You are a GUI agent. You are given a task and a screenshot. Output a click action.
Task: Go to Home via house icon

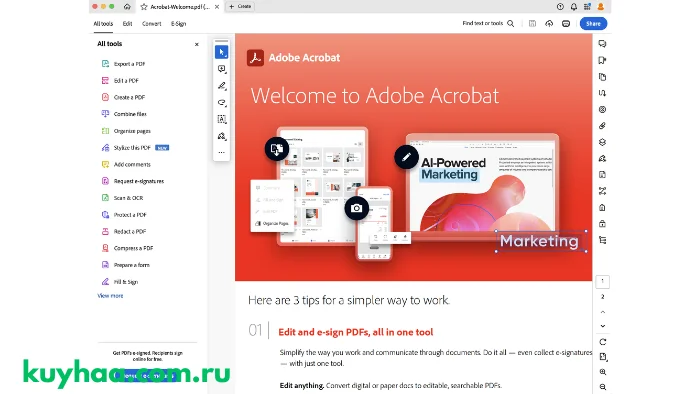pos(127,7)
